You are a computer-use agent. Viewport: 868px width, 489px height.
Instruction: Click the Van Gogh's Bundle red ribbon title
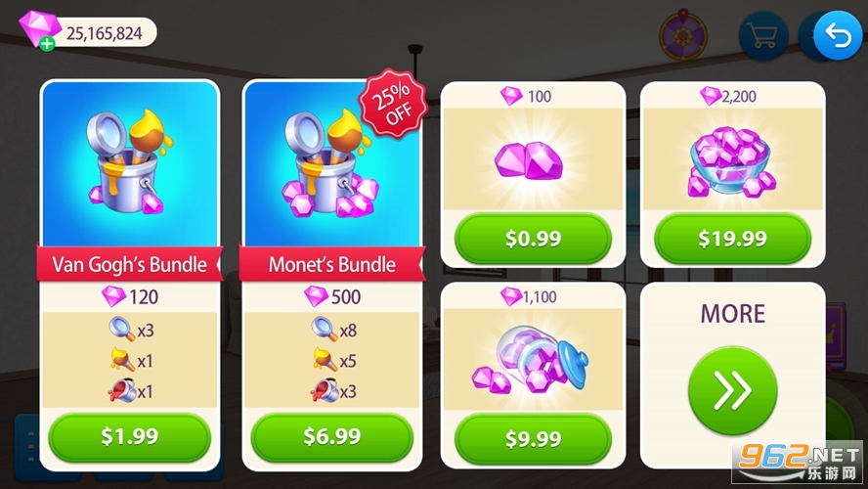click(x=130, y=264)
